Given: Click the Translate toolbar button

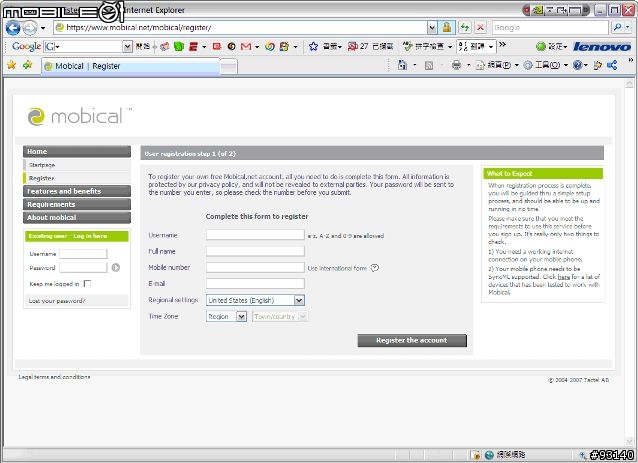Looking at the screenshot, I should tap(475, 47).
